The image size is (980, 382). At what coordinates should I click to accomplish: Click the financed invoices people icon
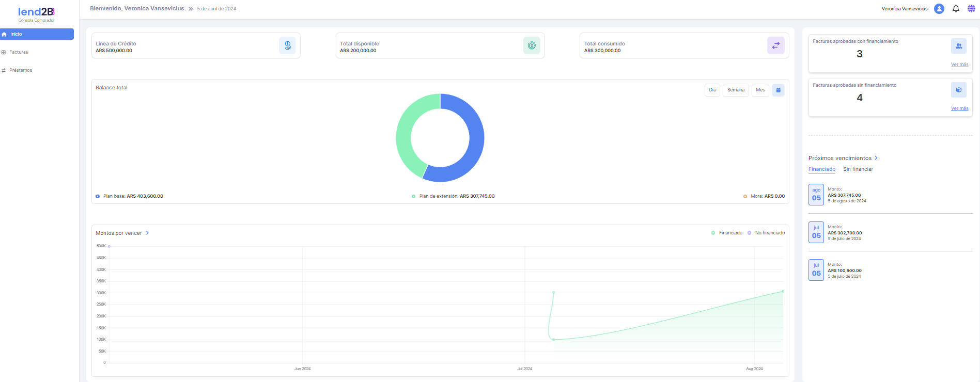coord(958,46)
